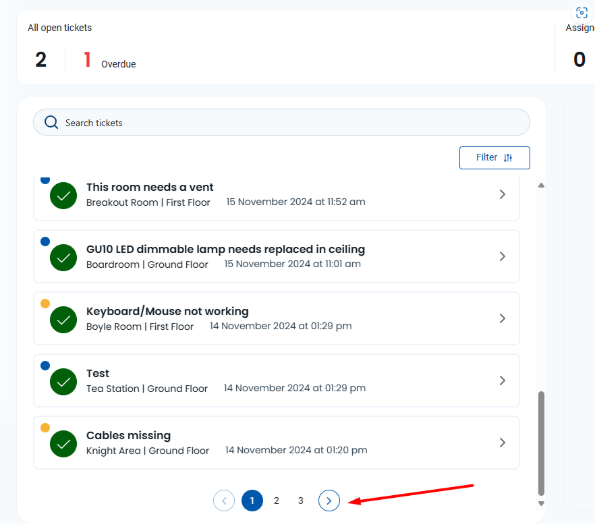Click the screenshot capture icon at top right
The image size is (595, 525).
[x=582, y=13]
